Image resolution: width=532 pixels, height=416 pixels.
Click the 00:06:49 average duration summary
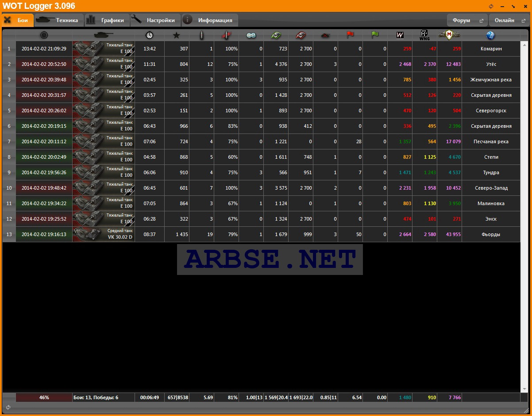click(x=150, y=397)
